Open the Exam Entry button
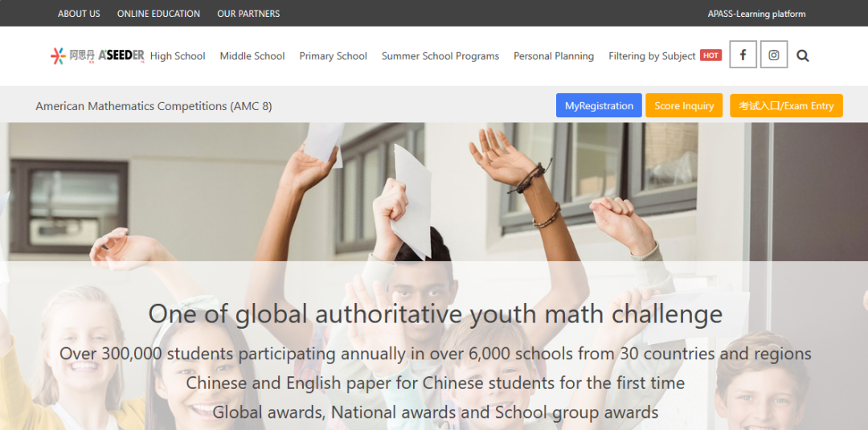868x430 pixels. coord(786,106)
